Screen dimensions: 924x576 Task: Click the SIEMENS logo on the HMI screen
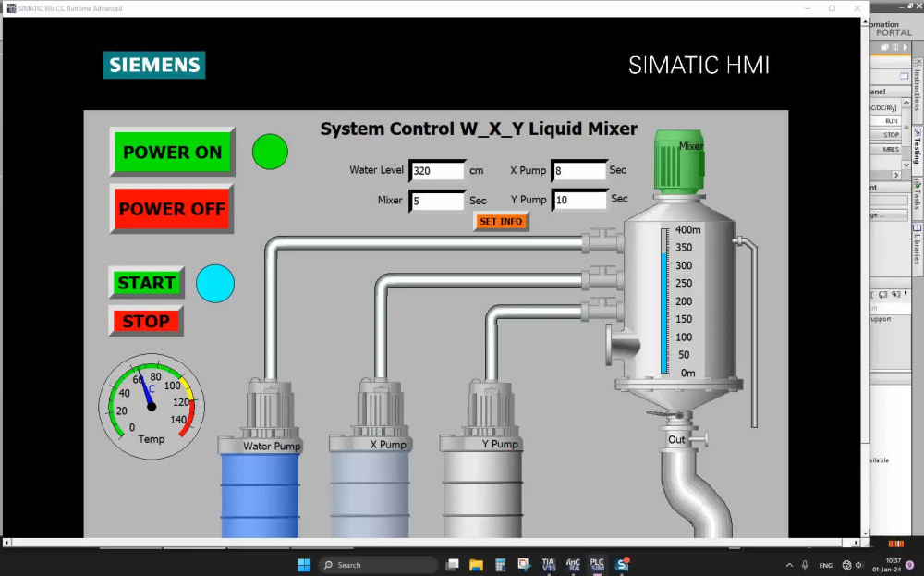pos(153,65)
